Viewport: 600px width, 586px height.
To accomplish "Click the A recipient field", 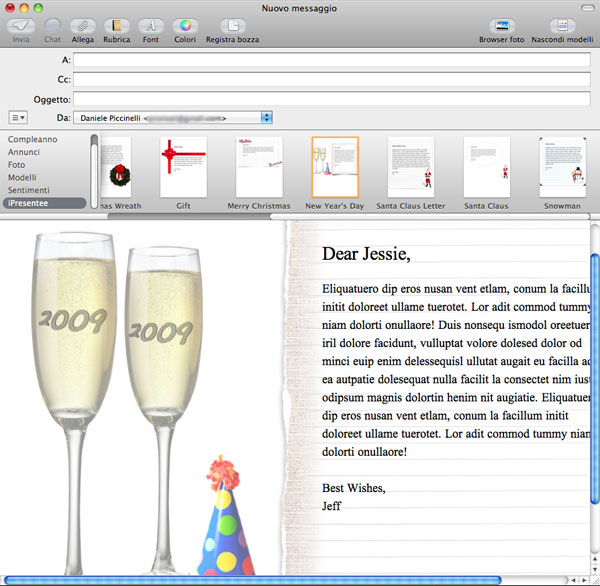I will pyautogui.click(x=332, y=60).
